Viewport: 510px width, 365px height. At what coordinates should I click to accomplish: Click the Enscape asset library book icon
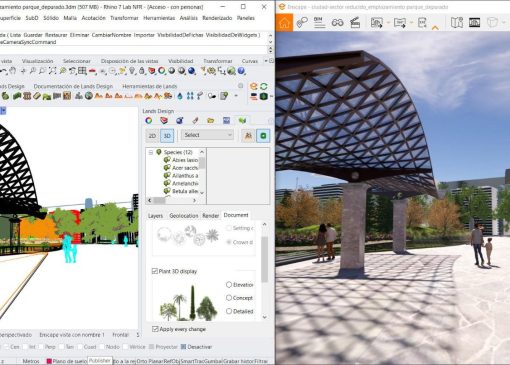click(457, 22)
